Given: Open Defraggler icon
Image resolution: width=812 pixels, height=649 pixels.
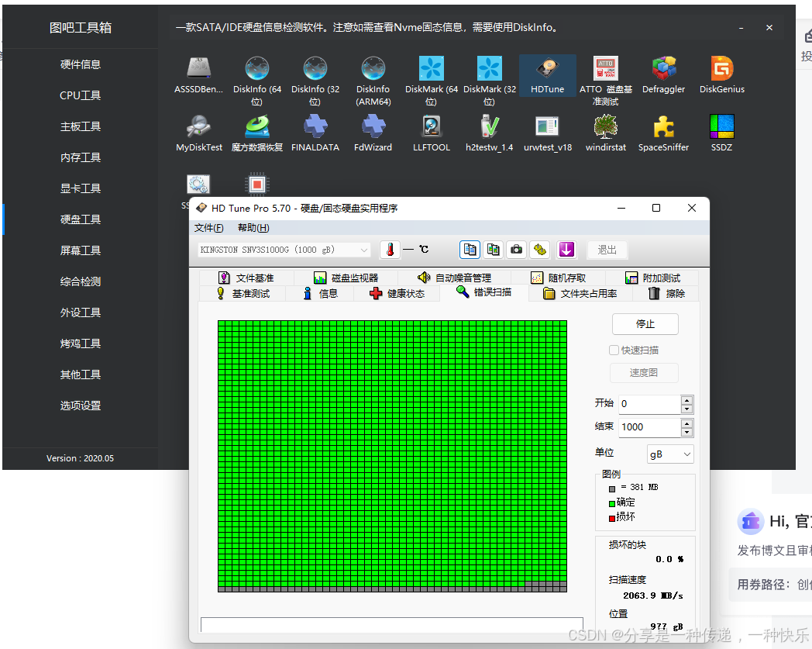Looking at the screenshot, I should (x=663, y=68).
